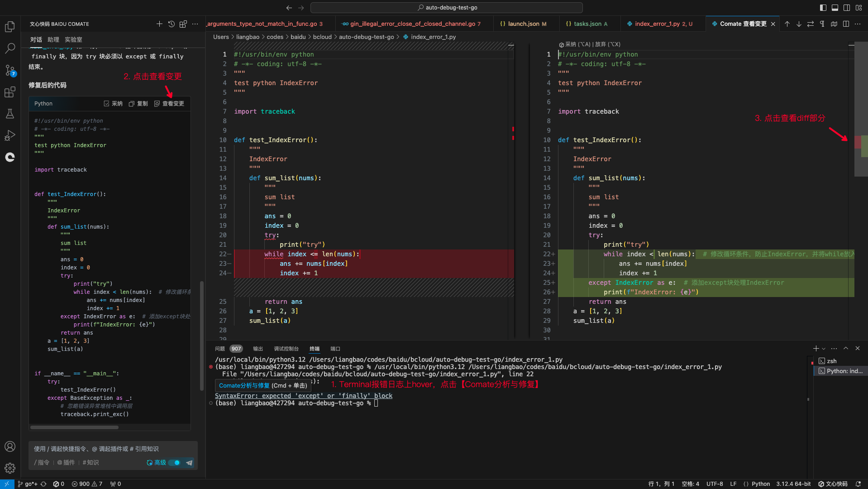The height and width of the screenshot is (489, 868).
Task: Switch to 调试控制台 debug console tab
Action: (286, 349)
